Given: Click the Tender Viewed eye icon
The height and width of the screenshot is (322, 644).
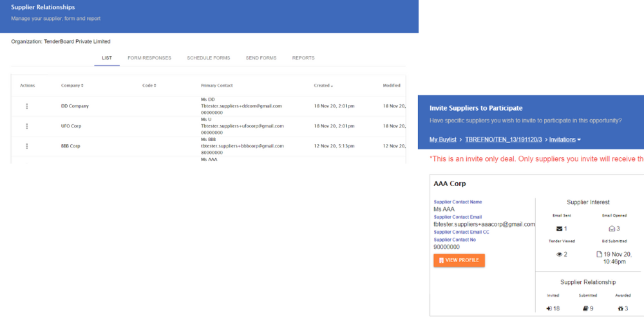Looking at the screenshot, I should 559,254.
